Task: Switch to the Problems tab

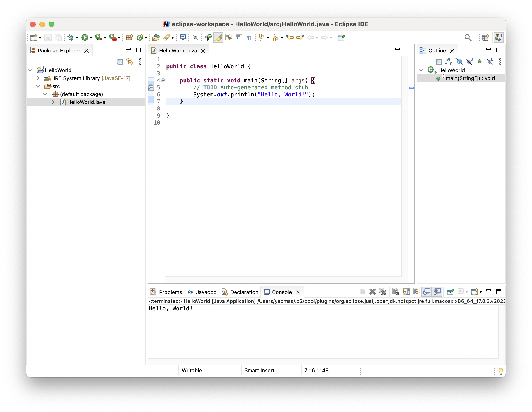Action: (170, 292)
